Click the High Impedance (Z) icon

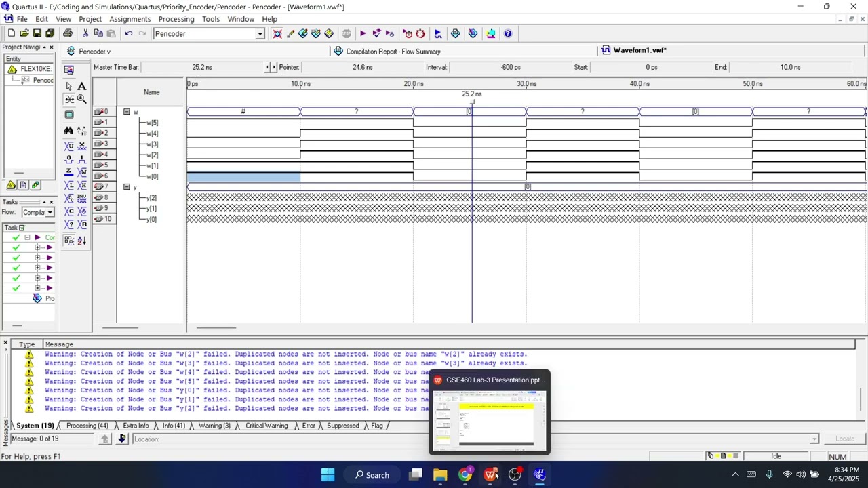pyautogui.click(x=68, y=172)
